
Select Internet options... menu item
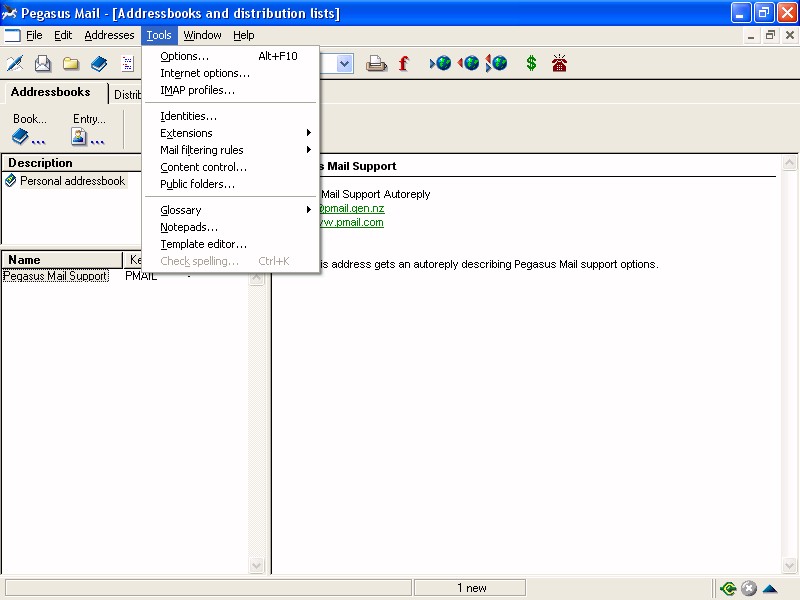click(231, 73)
